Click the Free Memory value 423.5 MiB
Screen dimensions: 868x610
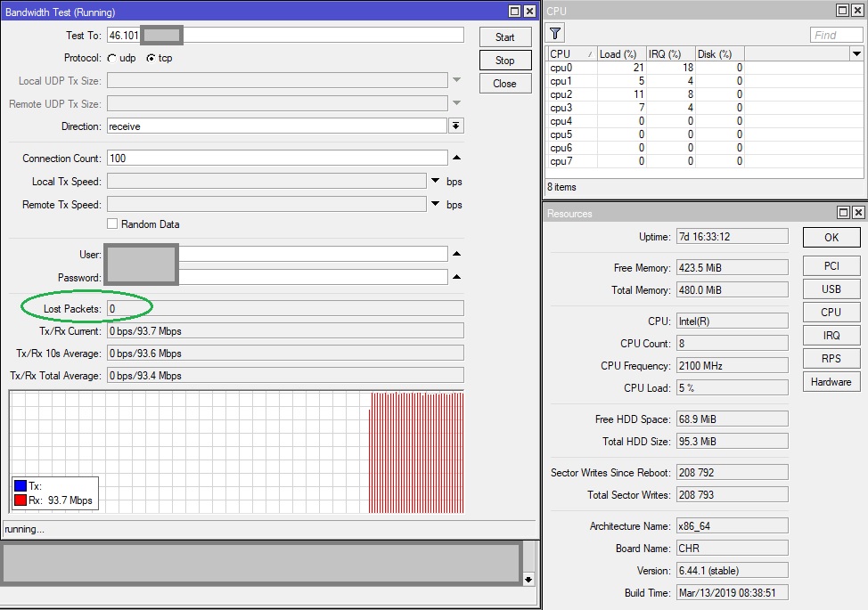point(733,268)
